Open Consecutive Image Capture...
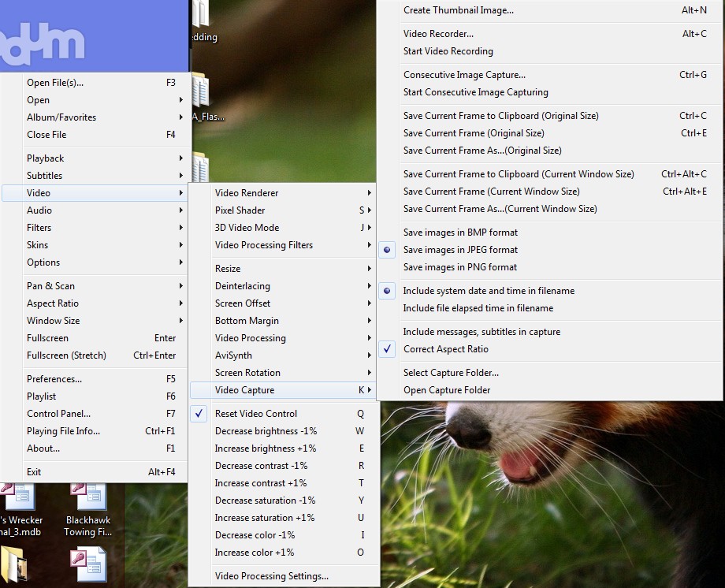Image resolution: width=725 pixels, height=588 pixels. click(x=550, y=75)
